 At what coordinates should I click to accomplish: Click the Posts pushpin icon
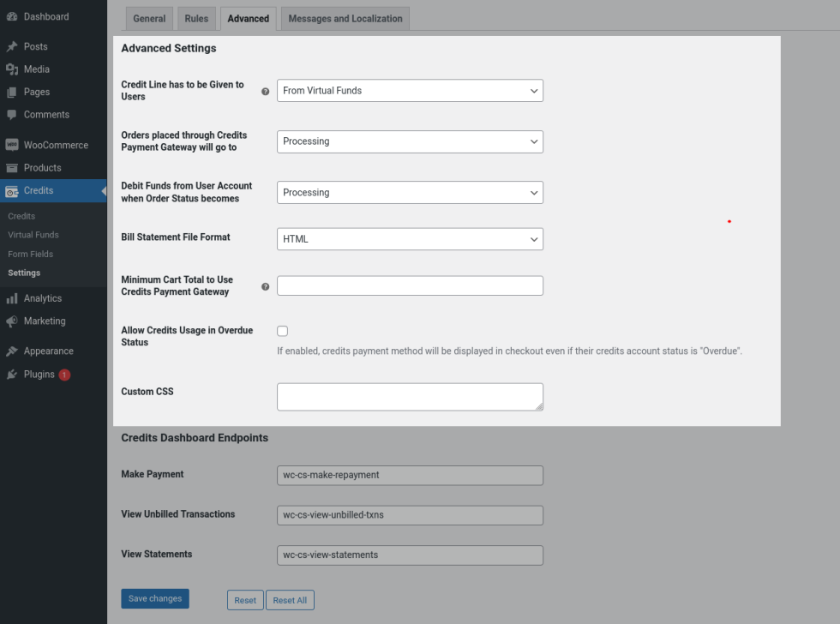click(x=12, y=47)
